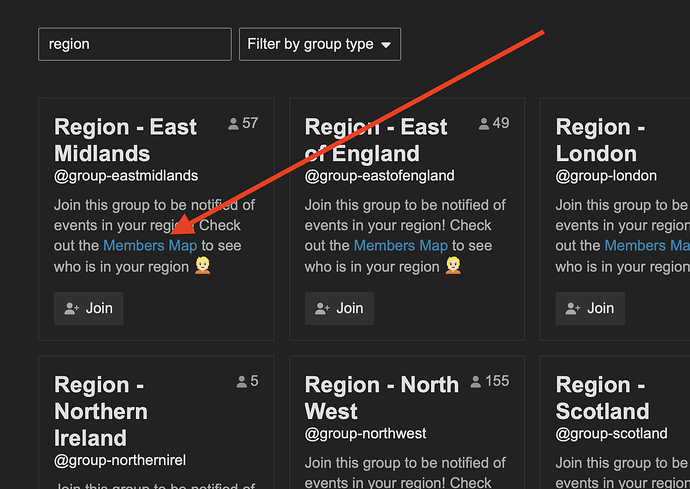The height and width of the screenshot is (489, 690).
Task: Click the @group-scotland handle
Action: [x=611, y=434]
